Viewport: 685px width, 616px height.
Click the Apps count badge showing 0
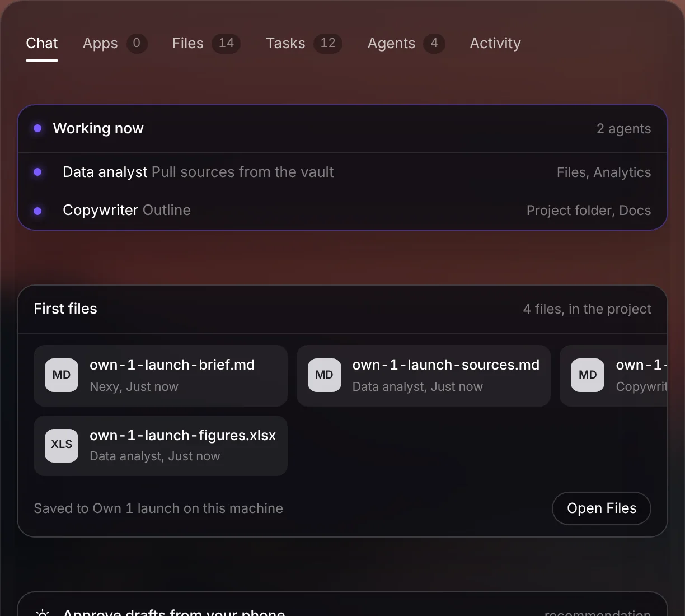pos(137,43)
